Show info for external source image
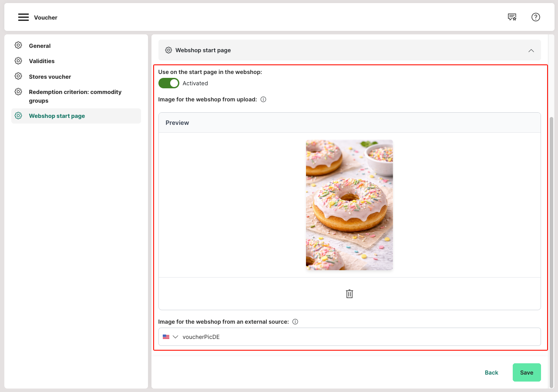Screen dimensions: 558x392 295,322
